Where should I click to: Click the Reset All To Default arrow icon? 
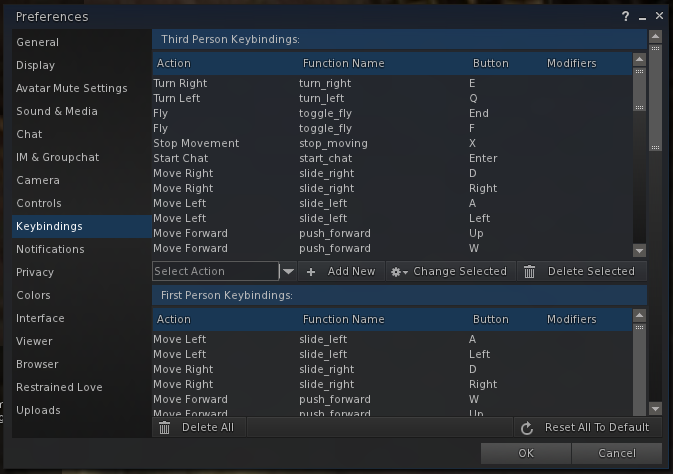tap(527, 428)
